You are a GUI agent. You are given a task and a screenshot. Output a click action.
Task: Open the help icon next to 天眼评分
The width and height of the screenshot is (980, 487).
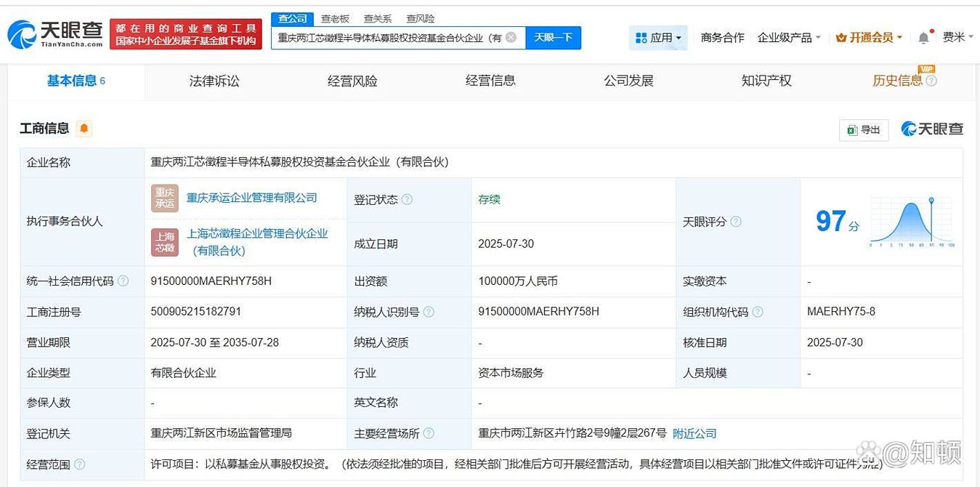click(x=736, y=222)
